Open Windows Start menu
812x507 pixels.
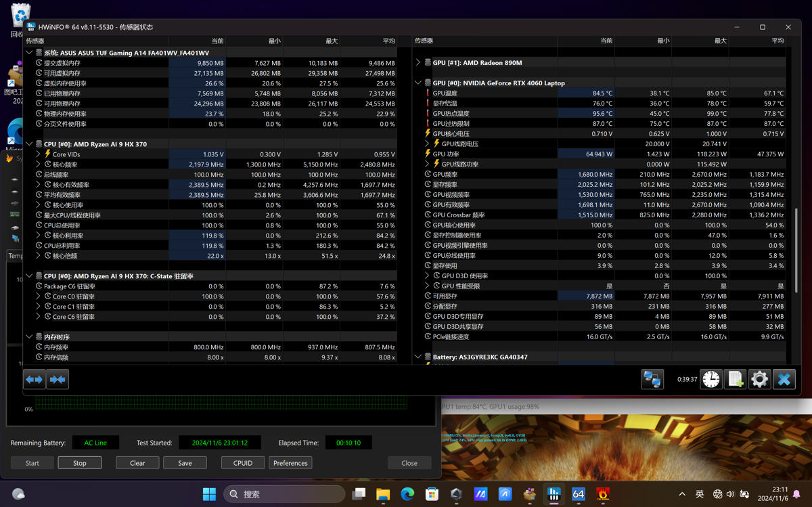[210, 494]
